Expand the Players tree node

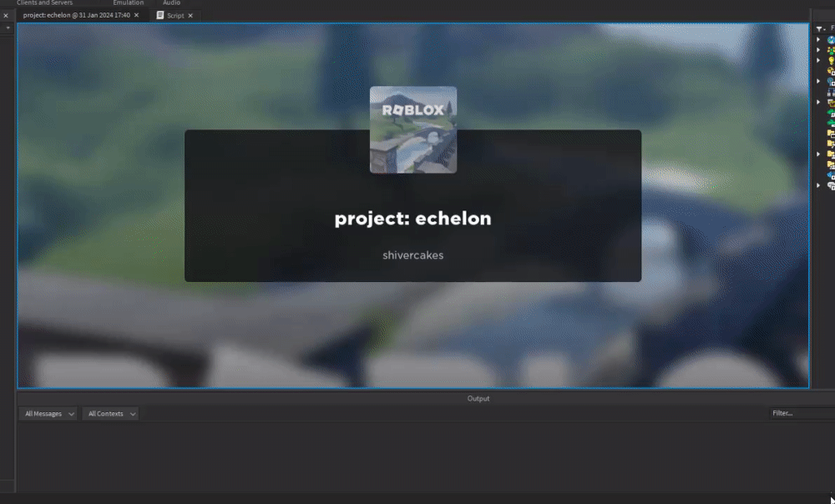(x=818, y=49)
